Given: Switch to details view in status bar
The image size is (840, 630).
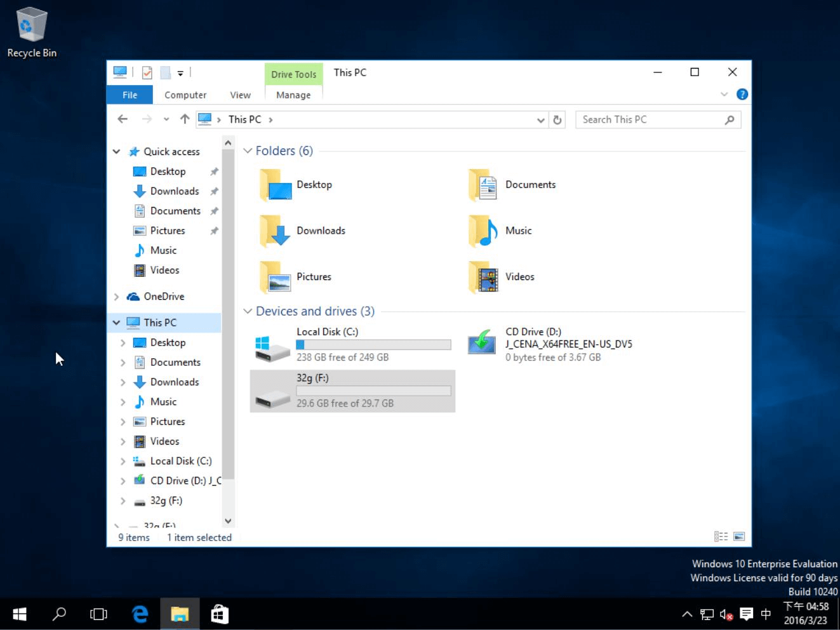Looking at the screenshot, I should tap(721, 537).
